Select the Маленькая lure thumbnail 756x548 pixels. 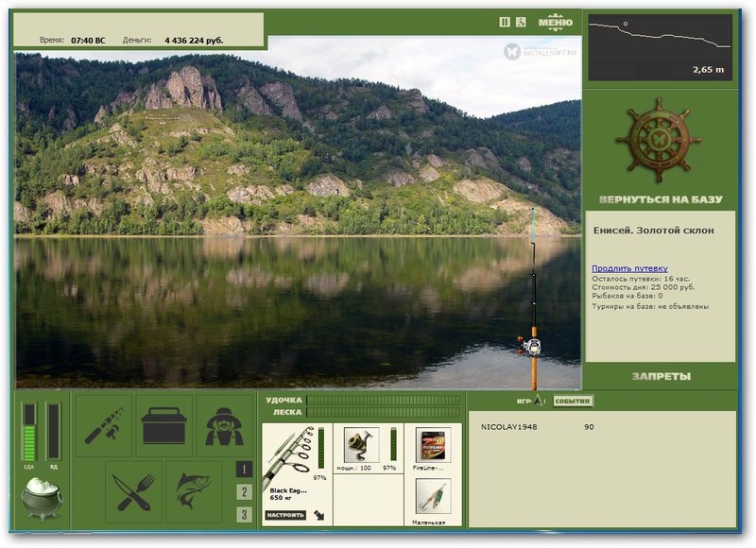pyautogui.click(x=433, y=496)
